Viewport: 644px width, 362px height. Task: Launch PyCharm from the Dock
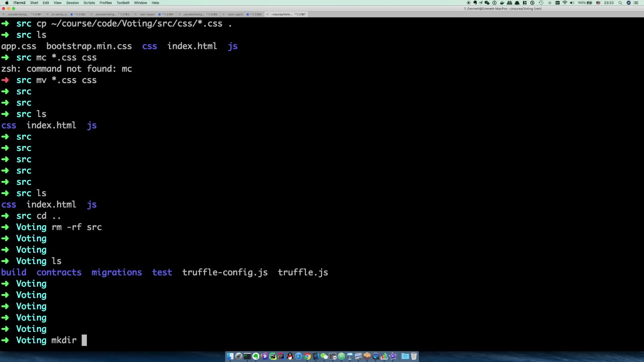[273, 356]
